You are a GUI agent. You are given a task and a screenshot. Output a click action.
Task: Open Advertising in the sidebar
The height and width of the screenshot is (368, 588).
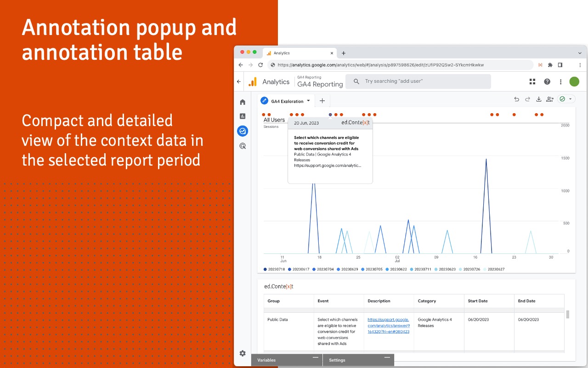[x=243, y=146]
